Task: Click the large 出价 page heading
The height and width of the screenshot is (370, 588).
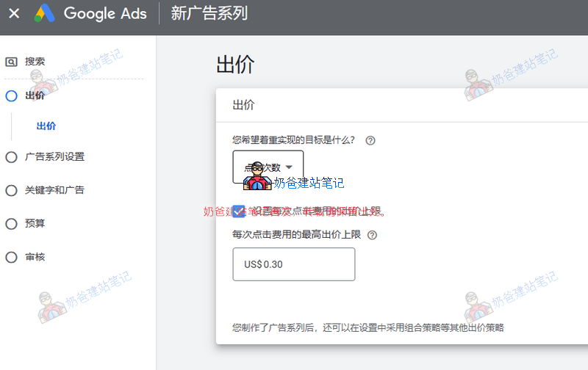Action: pos(235,65)
